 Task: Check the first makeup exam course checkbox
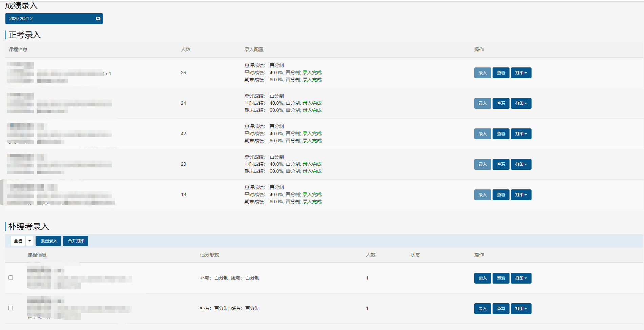point(11,278)
